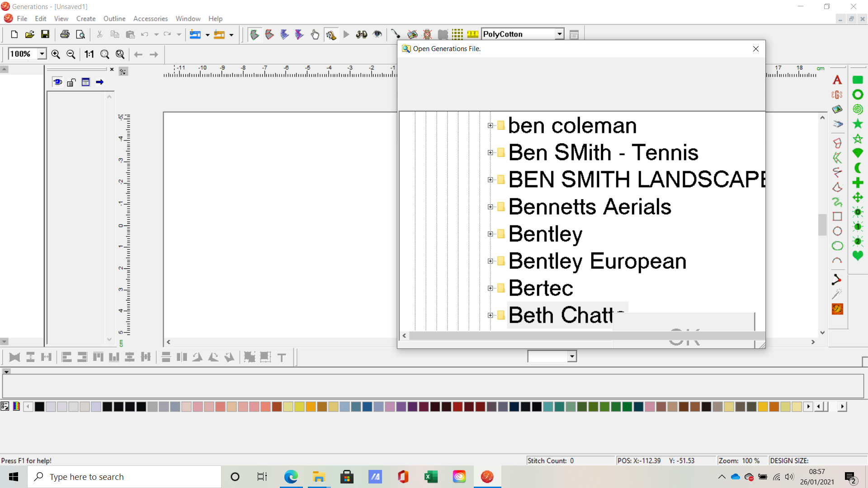The height and width of the screenshot is (488, 868).
Task: Click the 1:1 actual size icon
Action: (x=89, y=54)
